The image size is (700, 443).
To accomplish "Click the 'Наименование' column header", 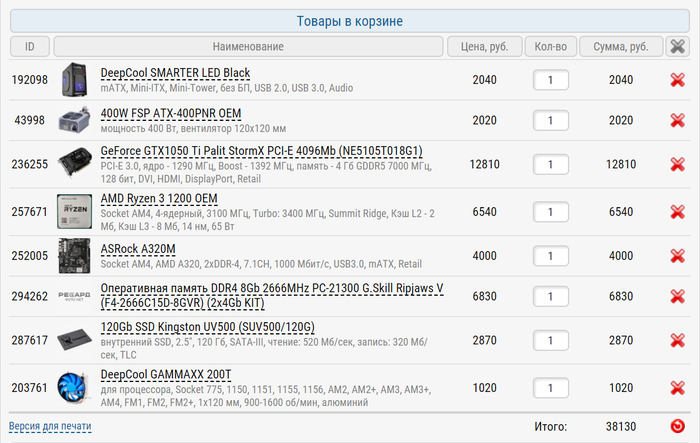I will point(248,46).
